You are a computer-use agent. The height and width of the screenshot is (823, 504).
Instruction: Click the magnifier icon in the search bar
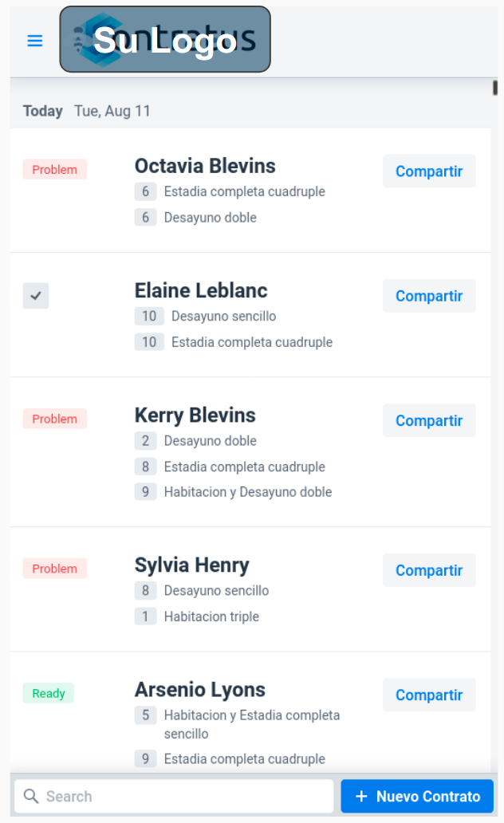click(x=30, y=796)
